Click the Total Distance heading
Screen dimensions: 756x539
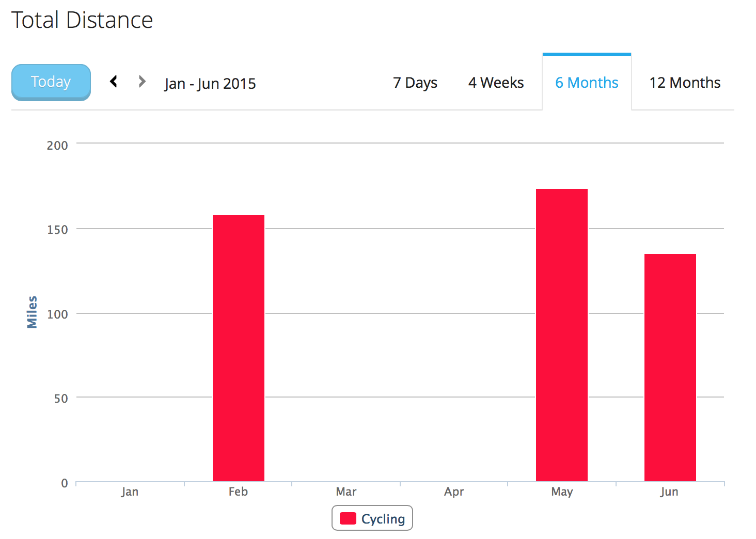point(82,20)
